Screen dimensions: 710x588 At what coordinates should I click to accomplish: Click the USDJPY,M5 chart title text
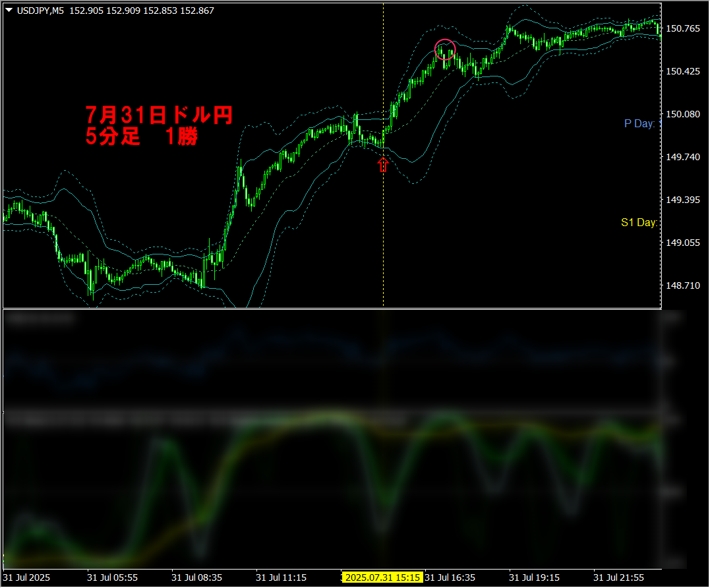40,11
